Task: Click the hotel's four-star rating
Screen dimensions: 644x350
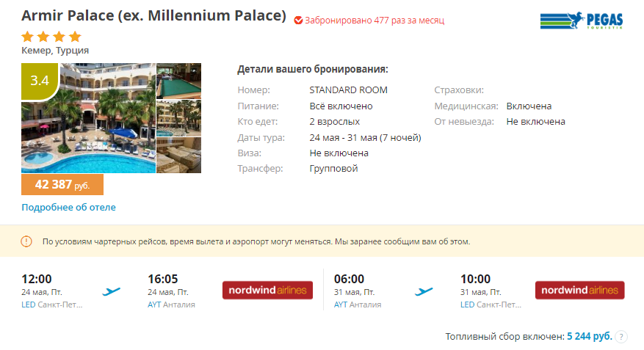Action: tap(51, 37)
